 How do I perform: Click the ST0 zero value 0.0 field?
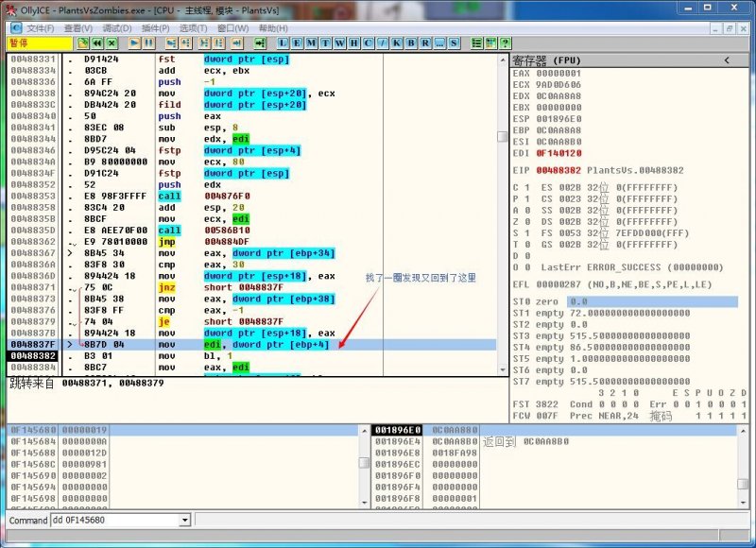tap(652, 301)
